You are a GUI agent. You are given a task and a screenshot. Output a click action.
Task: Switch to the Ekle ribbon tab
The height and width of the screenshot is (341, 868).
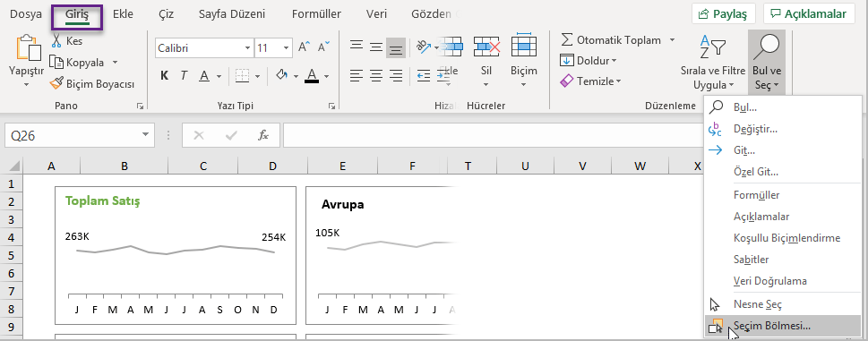coord(123,14)
